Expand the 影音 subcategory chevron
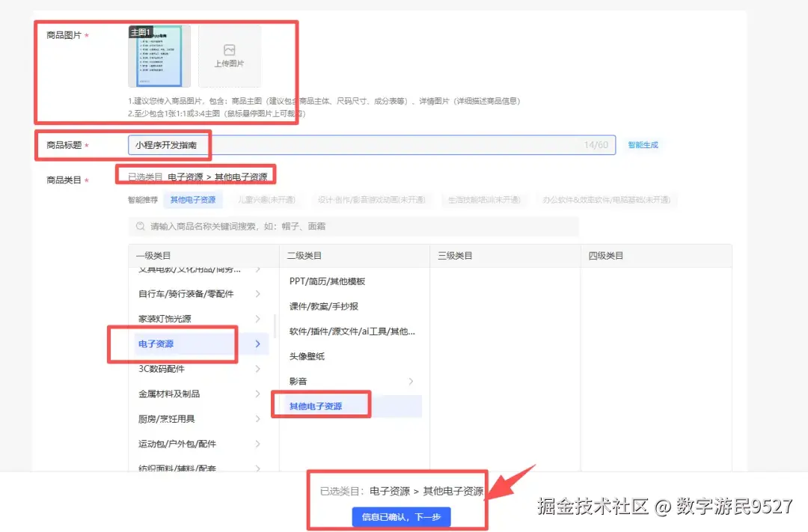The height and width of the screenshot is (532, 808). pyautogui.click(x=410, y=381)
